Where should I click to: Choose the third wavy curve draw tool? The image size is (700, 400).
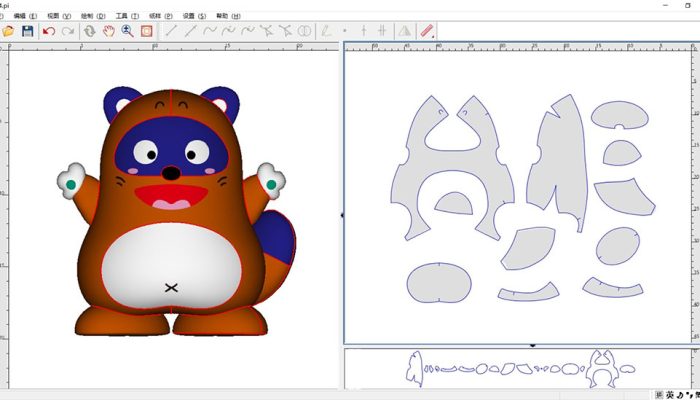pyautogui.click(x=247, y=31)
